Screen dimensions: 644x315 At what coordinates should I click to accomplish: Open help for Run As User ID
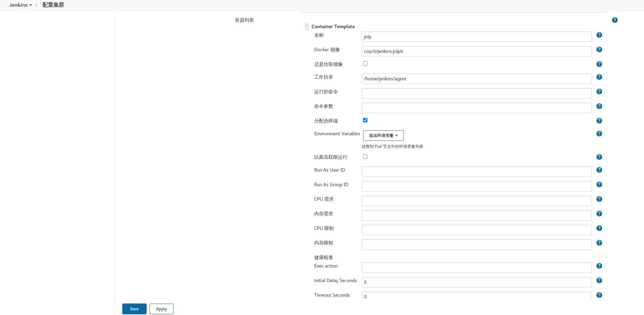pyautogui.click(x=599, y=170)
